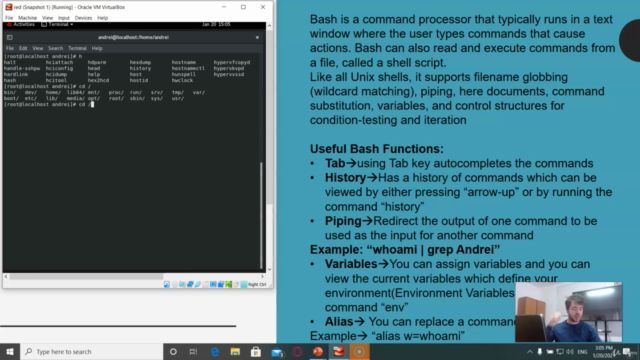Click the 'Type here to search' box

[91, 351]
